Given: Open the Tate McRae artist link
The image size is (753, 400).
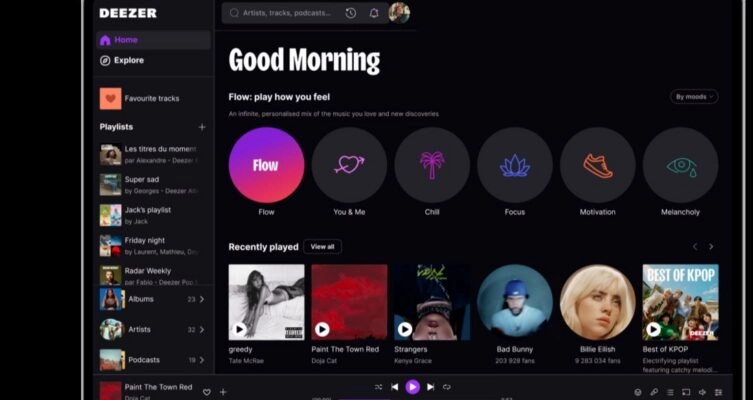Looking at the screenshot, I should point(246,361).
